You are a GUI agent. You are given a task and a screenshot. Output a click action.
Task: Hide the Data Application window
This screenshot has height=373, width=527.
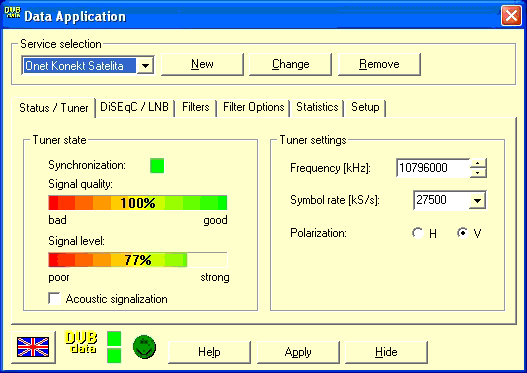click(386, 352)
